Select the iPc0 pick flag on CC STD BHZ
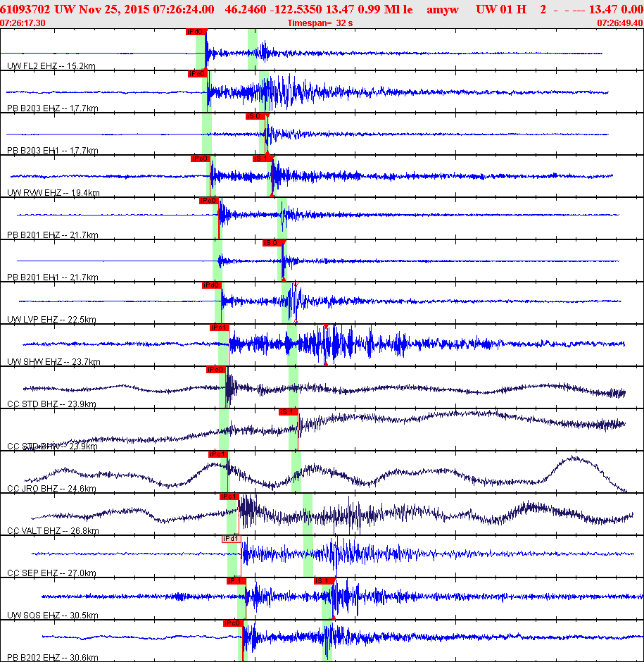Image resolution: width=644 pixels, height=662 pixels. [216, 370]
